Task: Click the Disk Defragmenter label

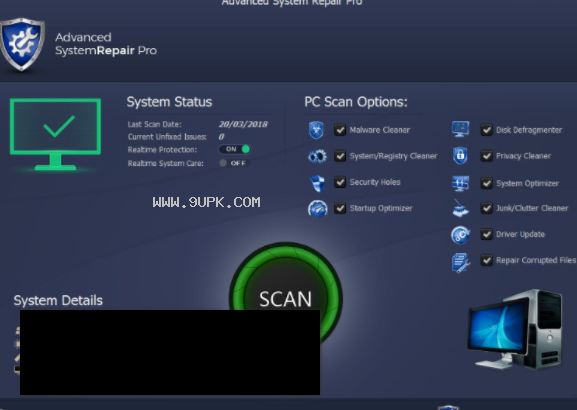Action: click(529, 130)
